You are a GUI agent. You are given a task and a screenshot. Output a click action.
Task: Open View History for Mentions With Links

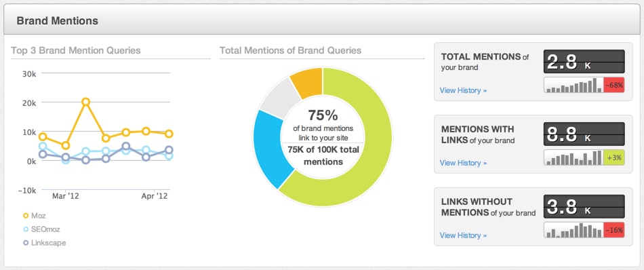463,163
